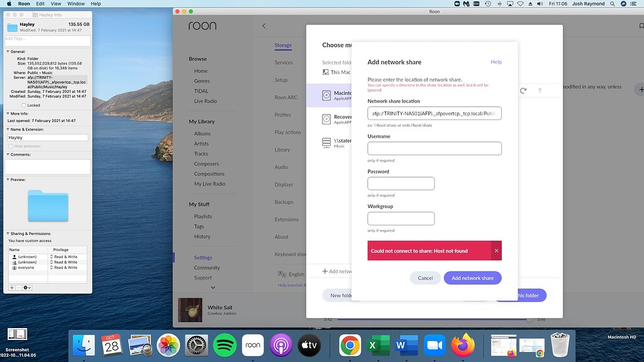Open Spotify from the Dock

coord(225,345)
